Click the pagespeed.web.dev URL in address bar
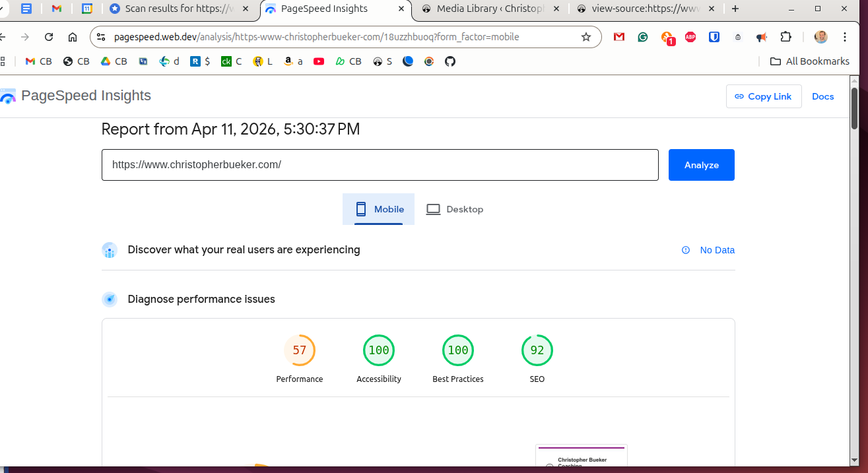Viewport: 868px width, 473px height. tap(317, 37)
